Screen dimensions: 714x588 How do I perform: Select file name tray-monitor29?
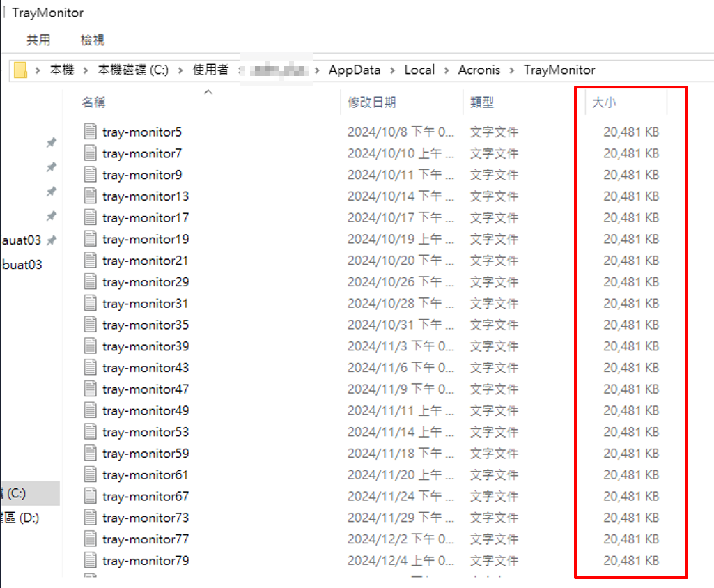[x=146, y=282]
